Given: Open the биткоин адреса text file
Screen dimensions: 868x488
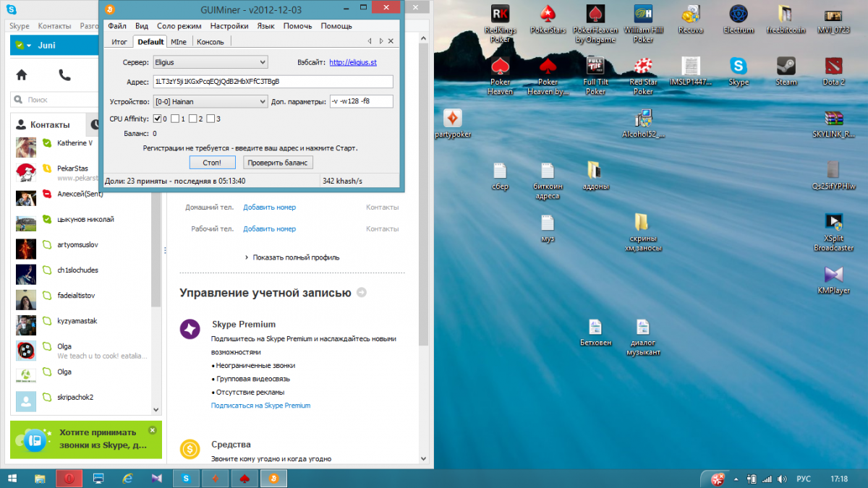Looking at the screenshot, I should (x=548, y=179).
